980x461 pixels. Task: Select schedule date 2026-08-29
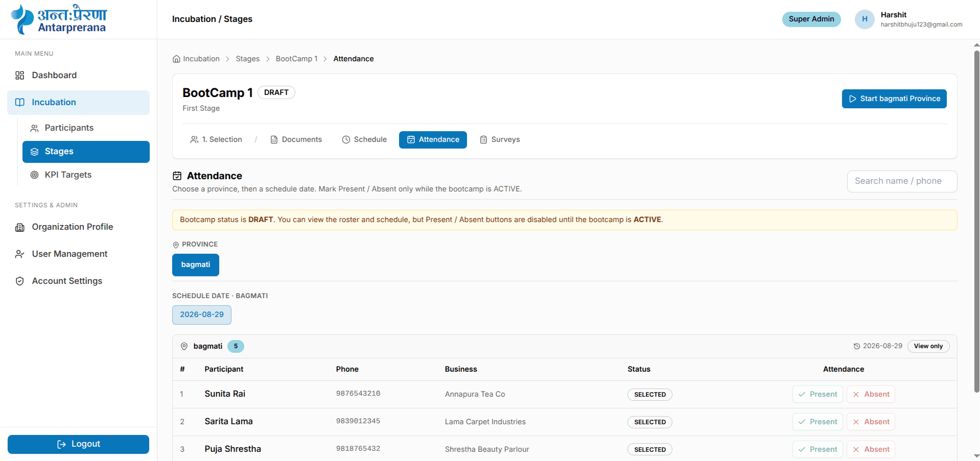[202, 315]
